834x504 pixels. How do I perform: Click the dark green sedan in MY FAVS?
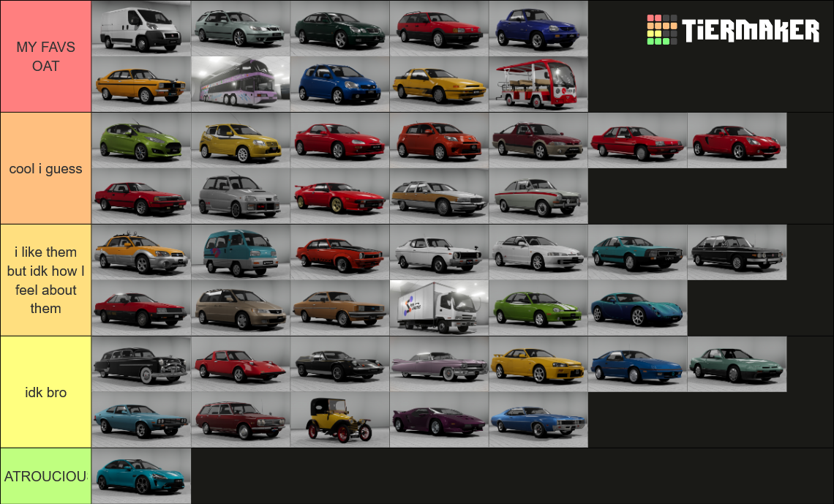coord(340,29)
